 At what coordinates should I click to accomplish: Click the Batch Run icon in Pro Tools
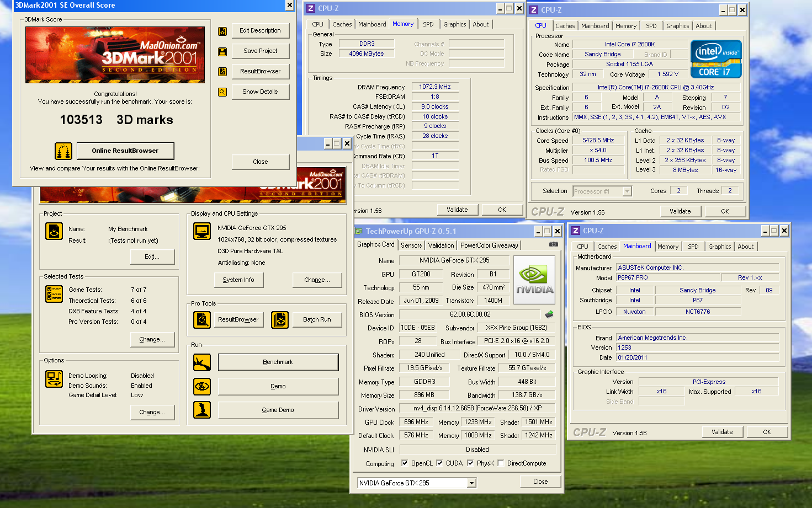[x=280, y=320]
